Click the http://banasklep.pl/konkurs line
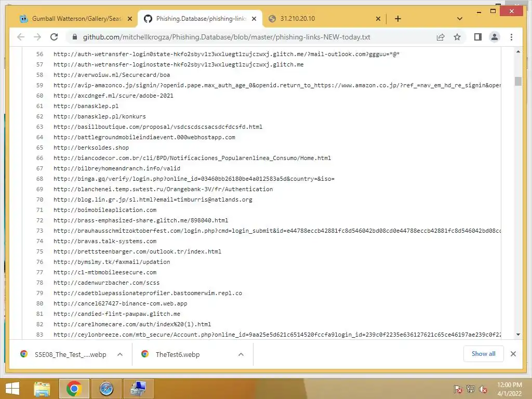The width and height of the screenshot is (532, 399). (x=99, y=116)
